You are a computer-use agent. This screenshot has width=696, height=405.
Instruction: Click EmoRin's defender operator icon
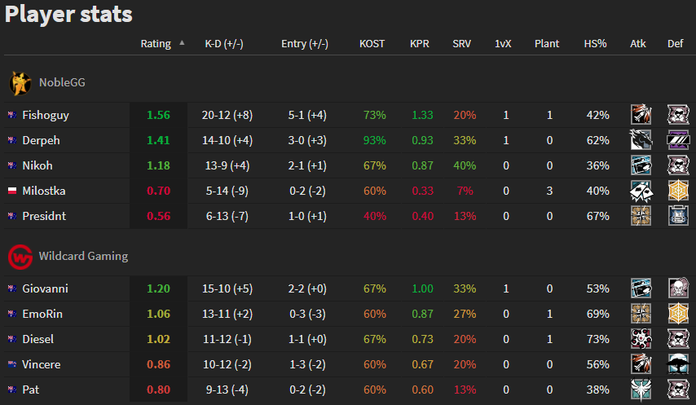tap(678, 314)
